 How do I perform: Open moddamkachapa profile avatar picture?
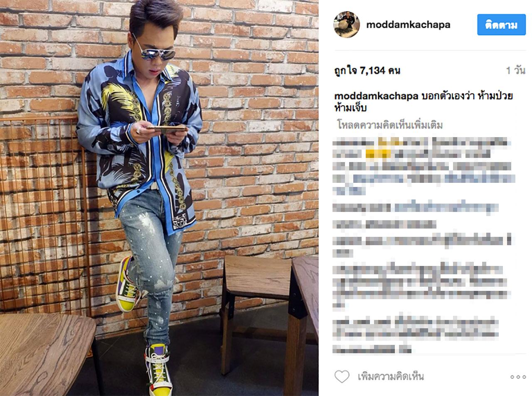click(x=347, y=25)
